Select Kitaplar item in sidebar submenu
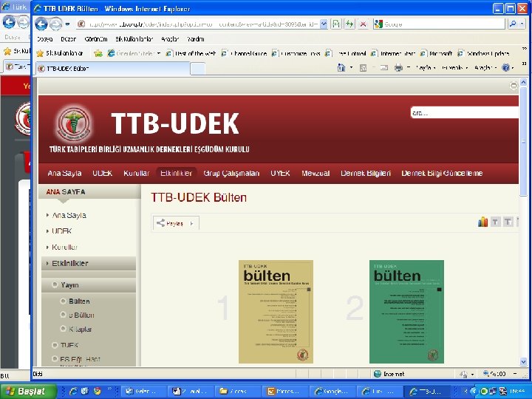The image size is (532, 399). click(x=80, y=329)
